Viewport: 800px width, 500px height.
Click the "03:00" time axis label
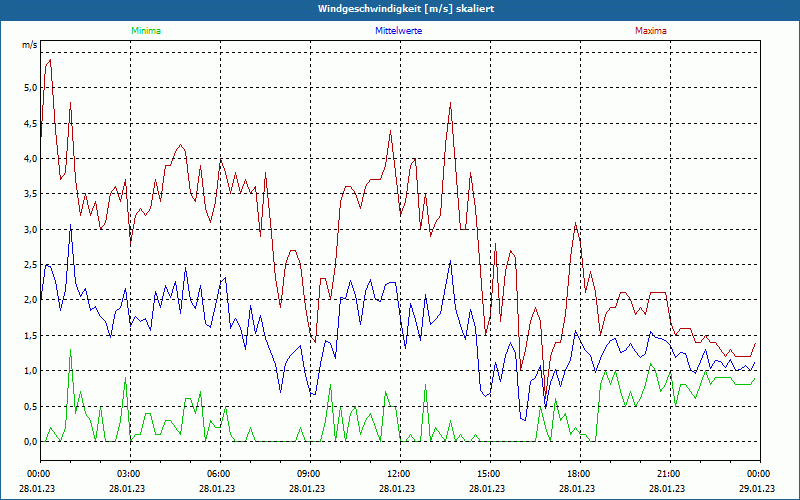[x=127, y=474]
